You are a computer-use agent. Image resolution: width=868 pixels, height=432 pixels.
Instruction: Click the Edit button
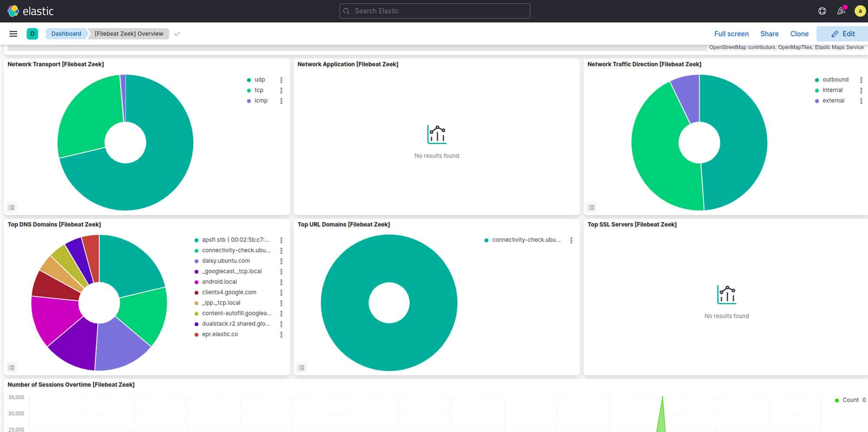pos(841,33)
